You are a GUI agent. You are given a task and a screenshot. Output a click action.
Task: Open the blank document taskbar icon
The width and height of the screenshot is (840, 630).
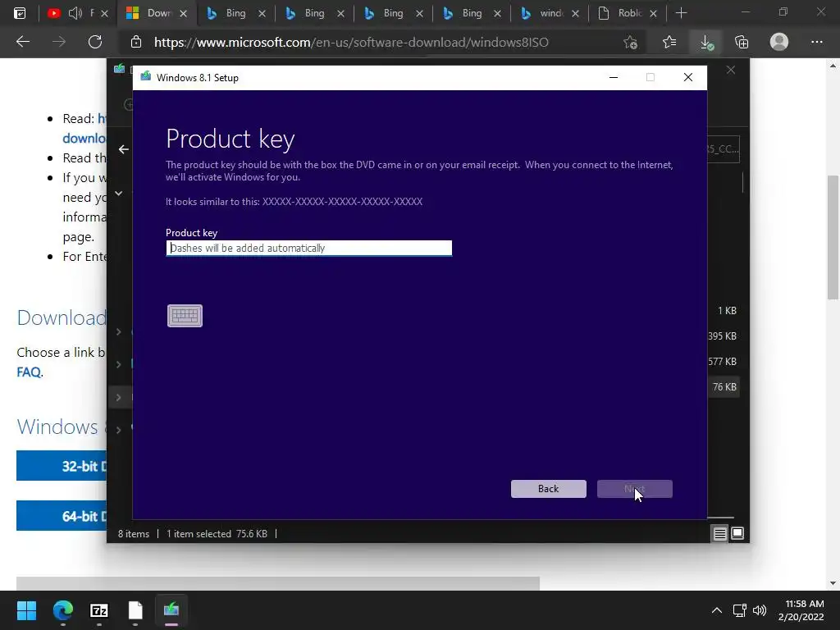pos(135,610)
